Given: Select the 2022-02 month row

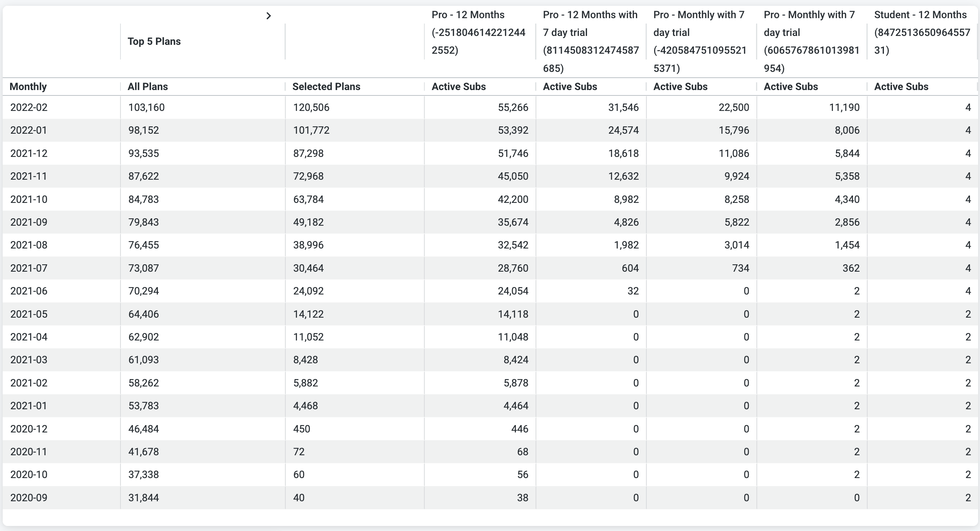Looking at the screenshot, I should pos(29,107).
